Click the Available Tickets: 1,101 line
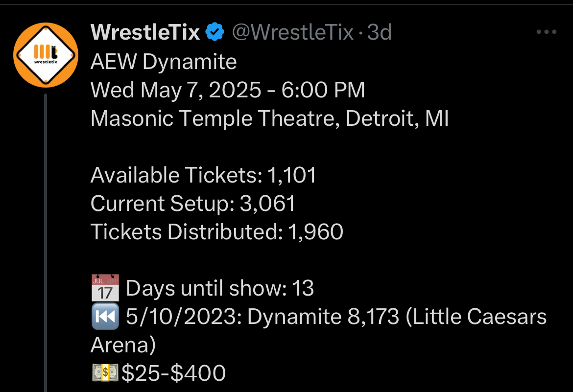573x392 pixels. click(203, 175)
